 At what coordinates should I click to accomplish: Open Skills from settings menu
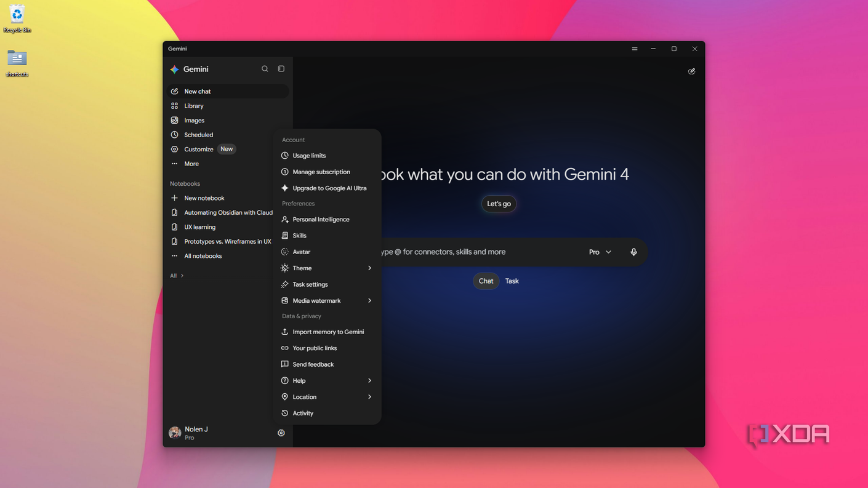coord(328,236)
